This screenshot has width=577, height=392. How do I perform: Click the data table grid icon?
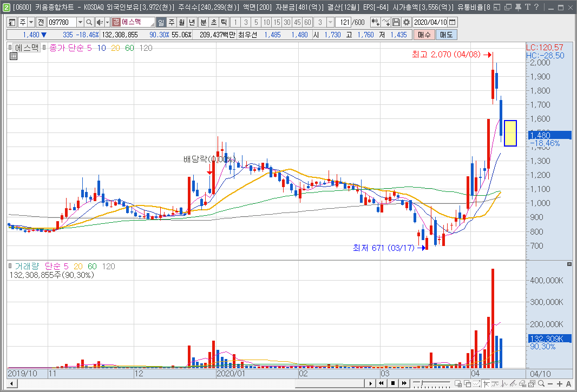13,56
